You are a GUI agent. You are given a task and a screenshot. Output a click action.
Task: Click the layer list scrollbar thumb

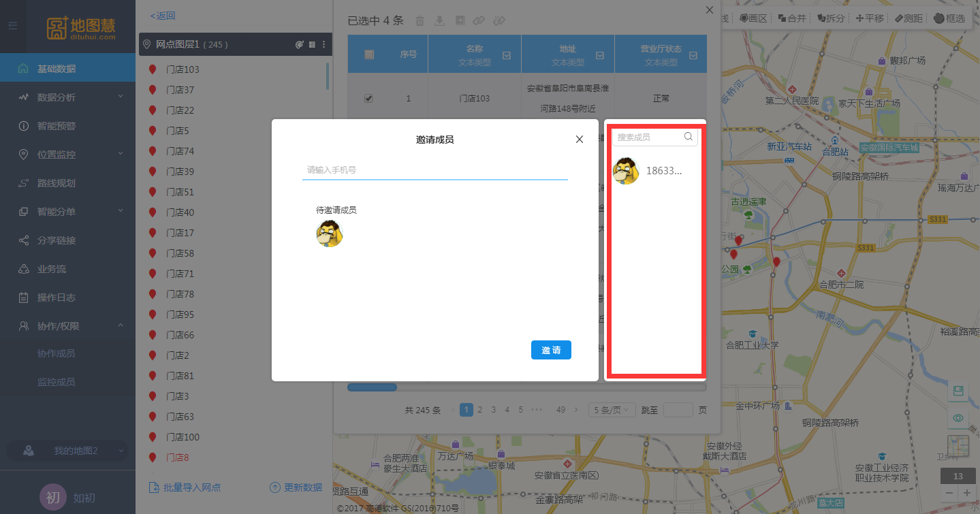[328, 76]
